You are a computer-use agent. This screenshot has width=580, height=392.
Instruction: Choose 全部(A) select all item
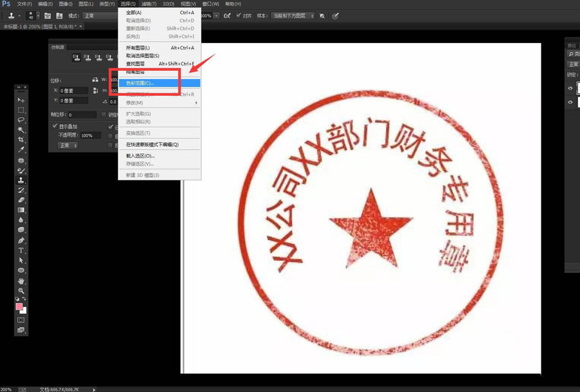coord(159,13)
